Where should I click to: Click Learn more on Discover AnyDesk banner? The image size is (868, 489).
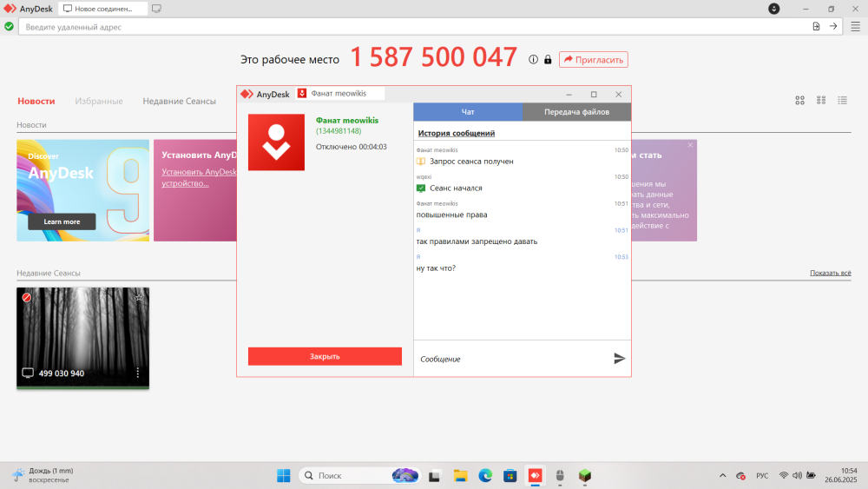pyautogui.click(x=62, y=221)
